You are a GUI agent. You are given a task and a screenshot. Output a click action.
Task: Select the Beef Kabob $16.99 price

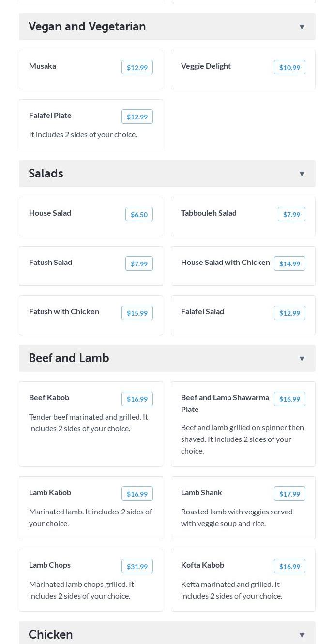(x=137, y=399)
